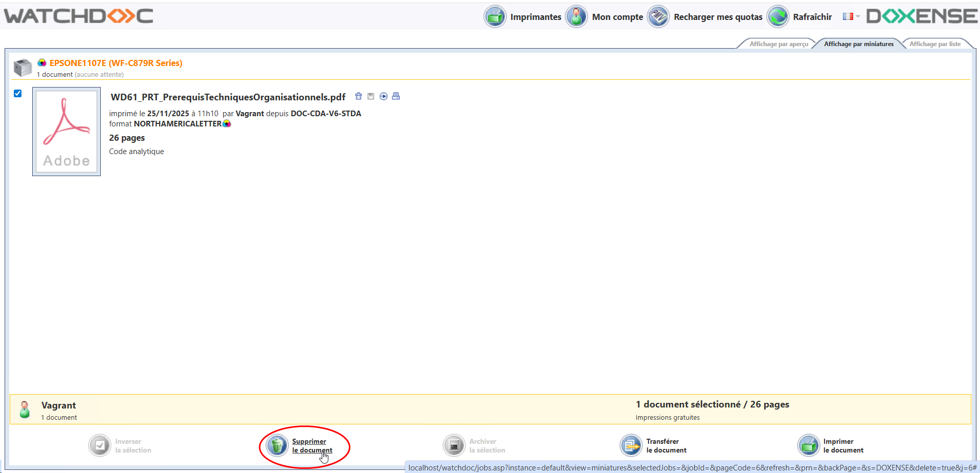
Task: Click Supprimer le document link
Action: click(311, 446)
